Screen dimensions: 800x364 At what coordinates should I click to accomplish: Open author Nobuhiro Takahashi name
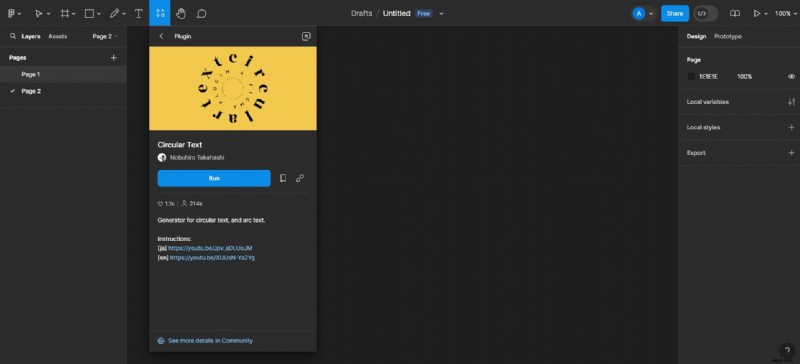pyautogui.click(x=197, y=158)
